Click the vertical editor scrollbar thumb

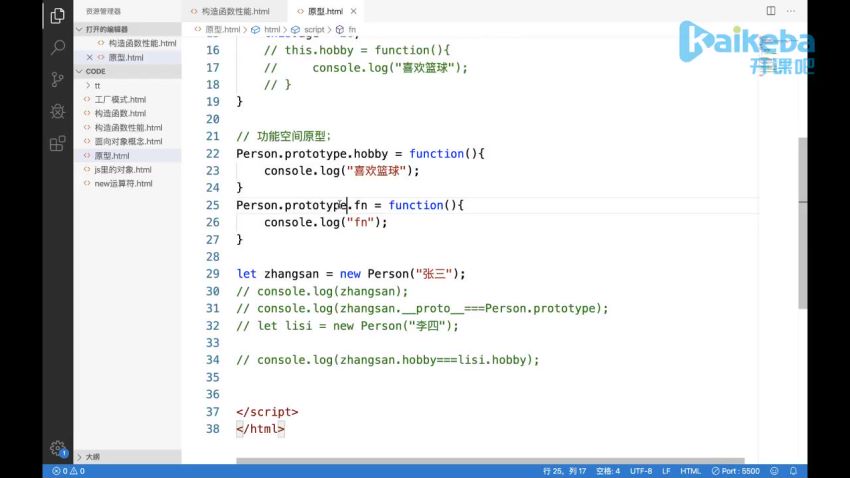coord(802,223)
